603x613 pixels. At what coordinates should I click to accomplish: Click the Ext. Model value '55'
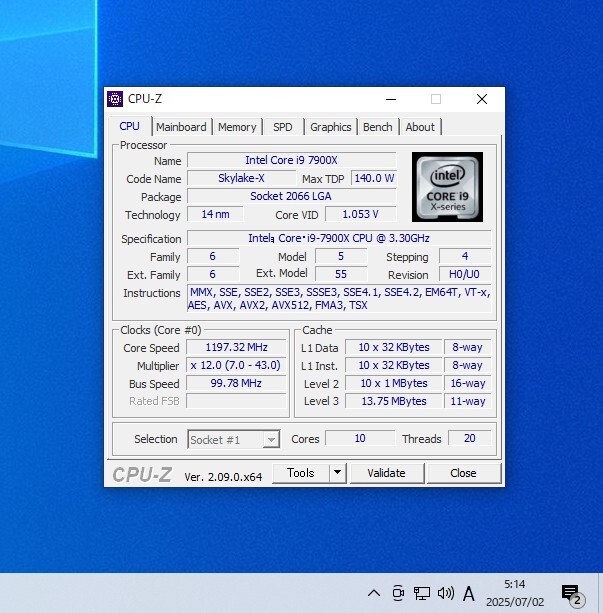click(x=341, y=274)
